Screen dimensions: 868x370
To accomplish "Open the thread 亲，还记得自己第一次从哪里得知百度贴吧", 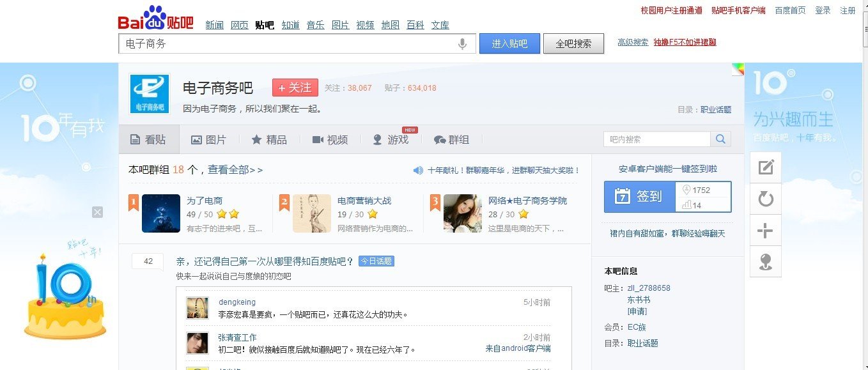I will click(x=265, y=261).
